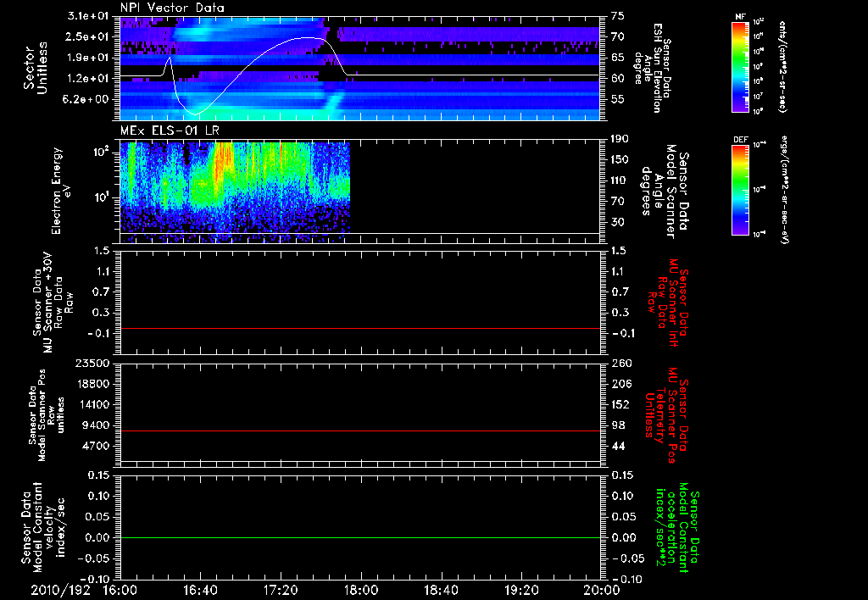Click the green 'Model Constant acceleration' label

coord(676,529)
